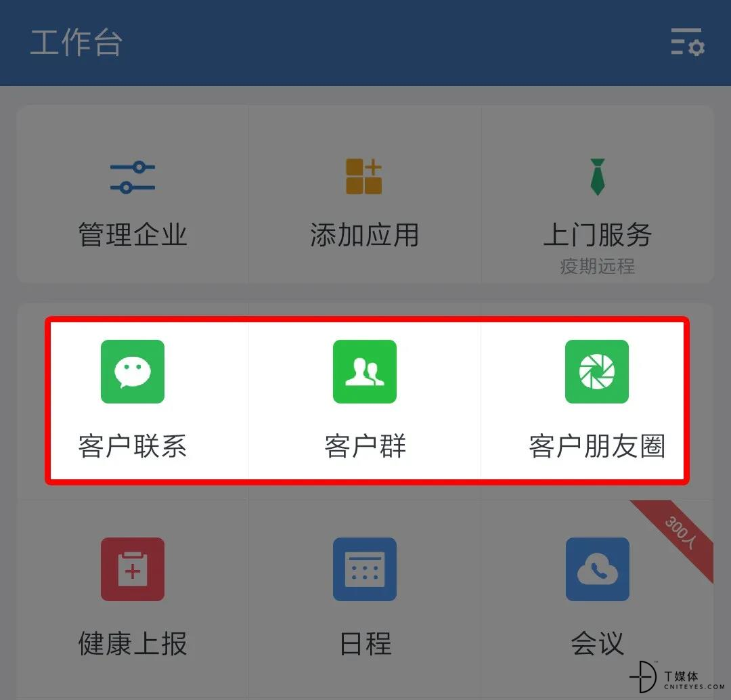Screen dimensions: 731x700
Task: Tap the 添加应用 orange squares icon
Action: click(364, 176)
